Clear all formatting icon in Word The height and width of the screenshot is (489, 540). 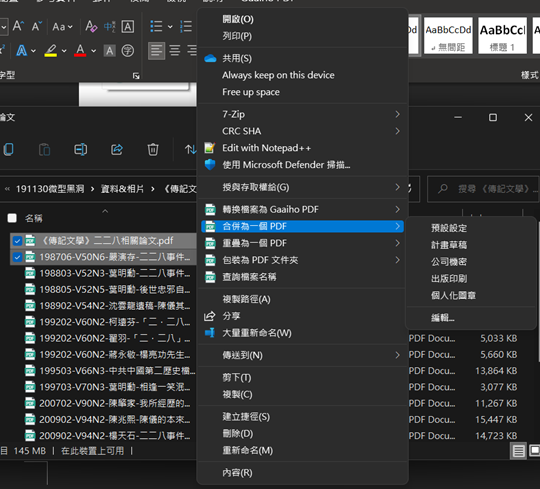(91, 26)
